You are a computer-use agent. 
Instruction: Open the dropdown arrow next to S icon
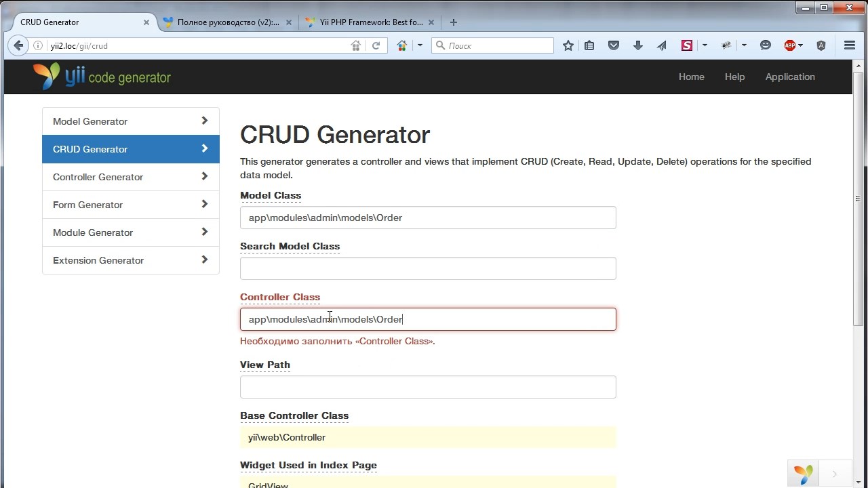[x=705, y=45]
